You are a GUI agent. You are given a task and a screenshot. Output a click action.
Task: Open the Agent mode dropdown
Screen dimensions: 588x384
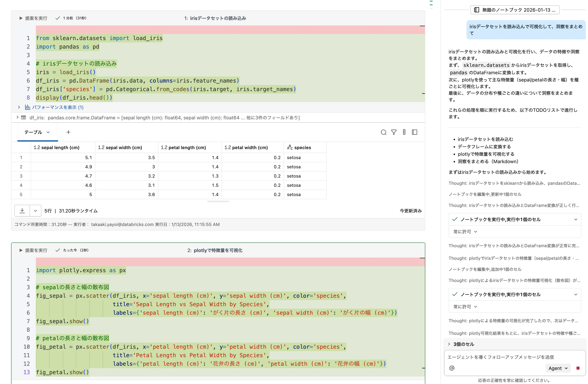[x=558, y=368]
